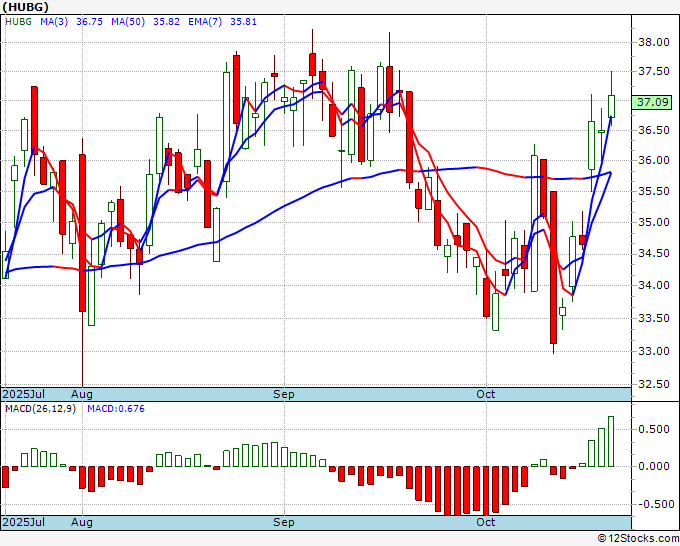Click Aug on price chart date axis
The image size is (680, 546).
82,394
